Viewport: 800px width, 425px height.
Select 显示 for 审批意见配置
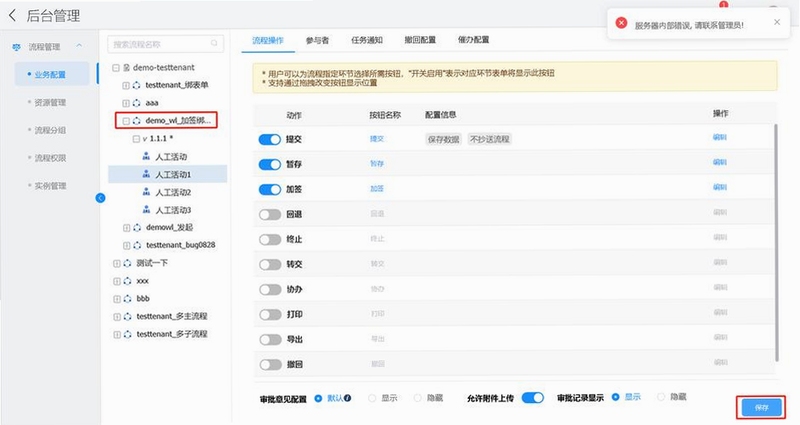(372, 398)
